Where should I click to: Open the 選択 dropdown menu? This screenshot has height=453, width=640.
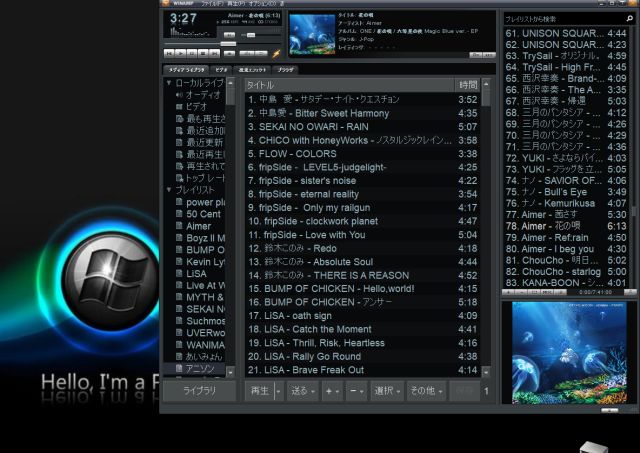point(387,391)
